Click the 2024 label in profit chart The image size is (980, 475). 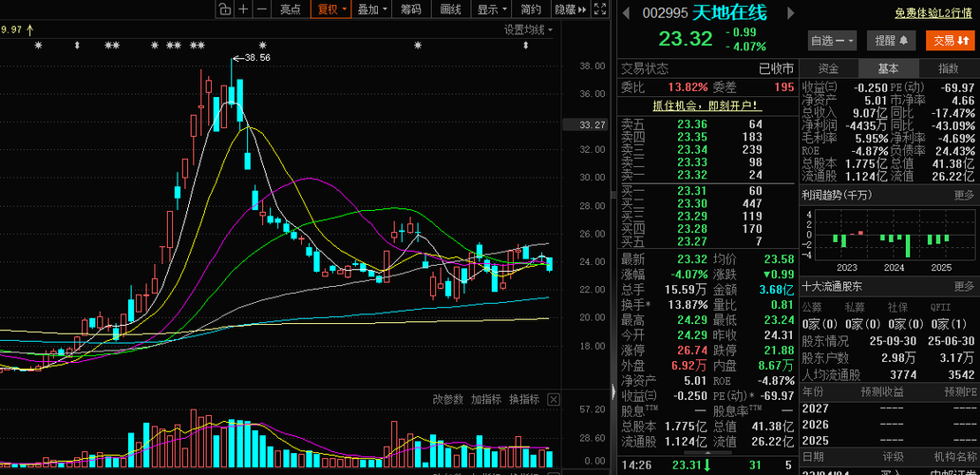[x=894, y=268]
